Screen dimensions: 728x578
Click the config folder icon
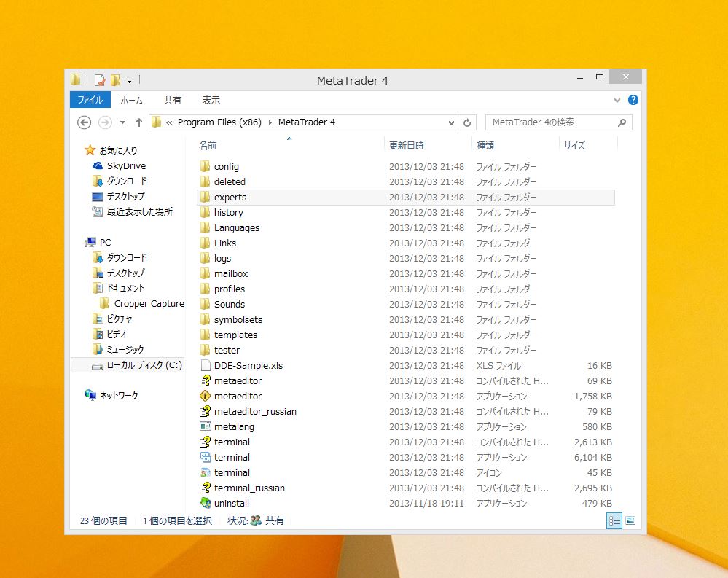[x=206, y=166]
